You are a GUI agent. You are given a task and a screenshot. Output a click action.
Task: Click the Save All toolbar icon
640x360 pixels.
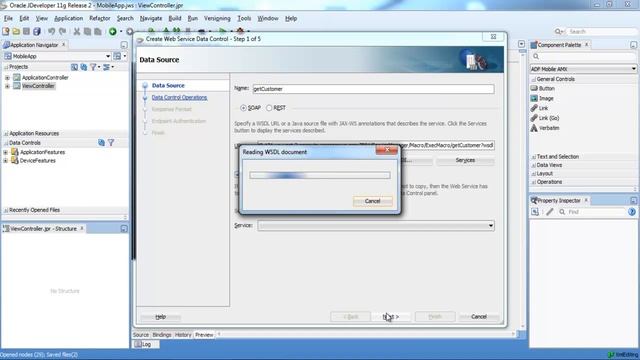37,31
